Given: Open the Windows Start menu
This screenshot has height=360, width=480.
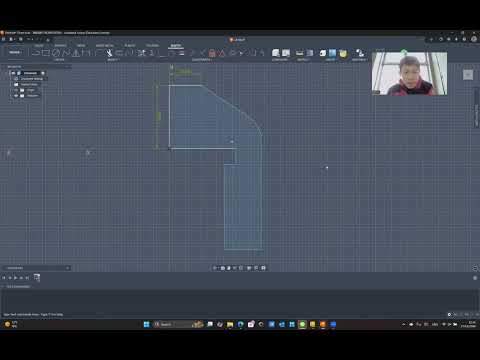Looking at the screenshot, I should pyautogui.click(x=146, y=324).
